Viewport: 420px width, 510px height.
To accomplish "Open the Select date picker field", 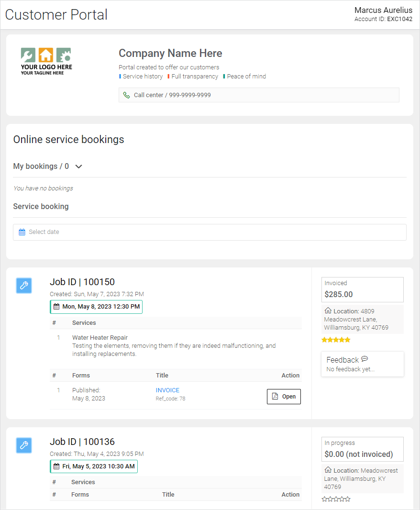I will tap(210, 232).
